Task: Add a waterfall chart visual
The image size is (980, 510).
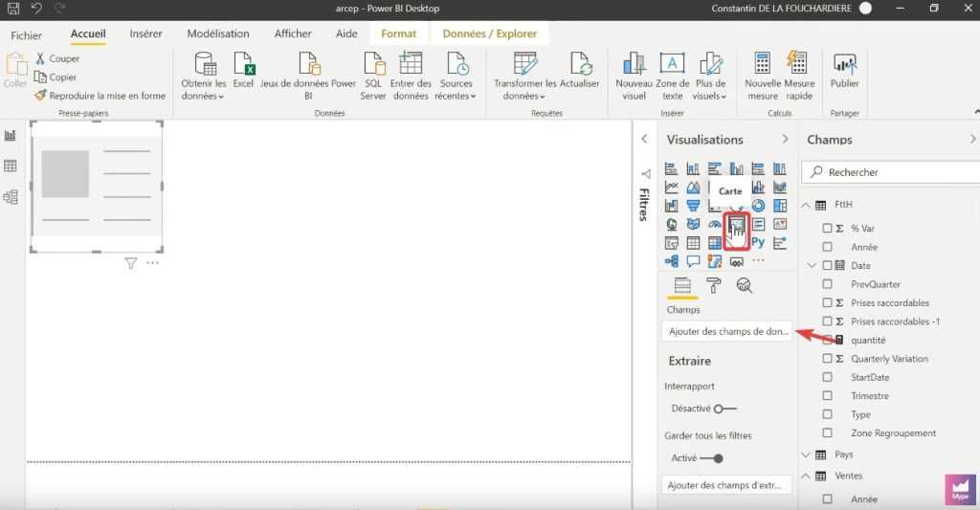Action: coord(671,205)
